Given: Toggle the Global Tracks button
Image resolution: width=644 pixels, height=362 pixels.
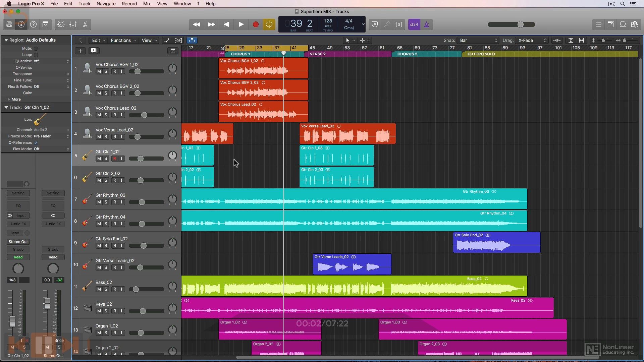Looking at the screenshot, I should 173,51.
